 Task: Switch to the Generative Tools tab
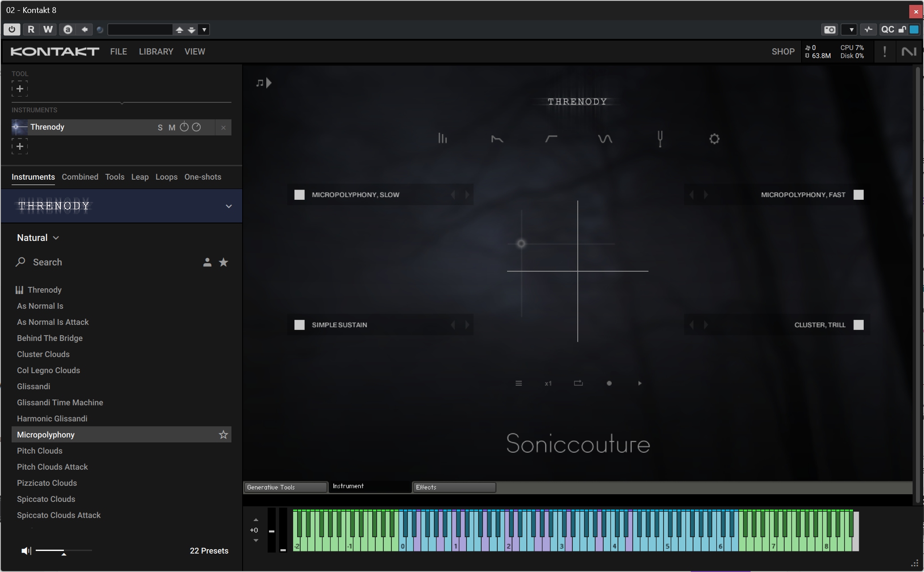(285, 487)
